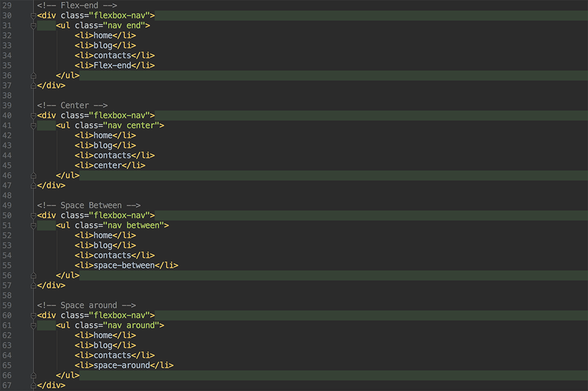The width and height of the screenshot is (588, 391).
Task: Click gutter line number 58
Action: pyautogui.click(x=7, y=295)
